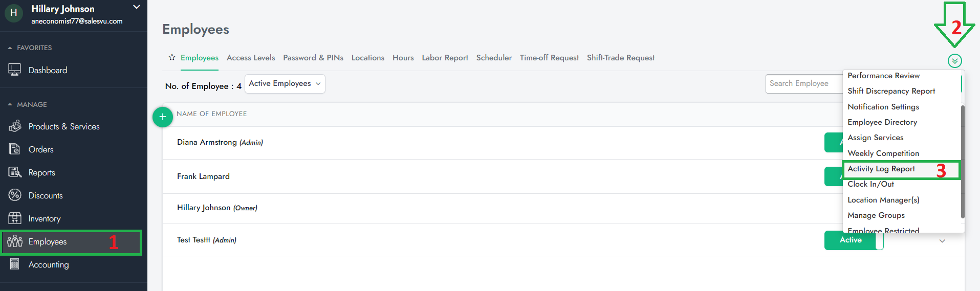The height and width of the screenshot is (291, 980).
Task: Click the favorite star beside Employees tab
Action: coord(172,57)
